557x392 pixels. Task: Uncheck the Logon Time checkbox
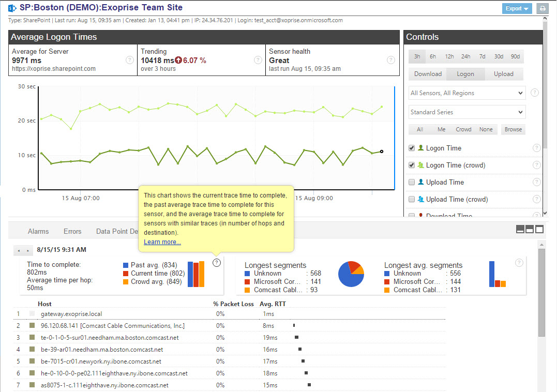(412, 148)
